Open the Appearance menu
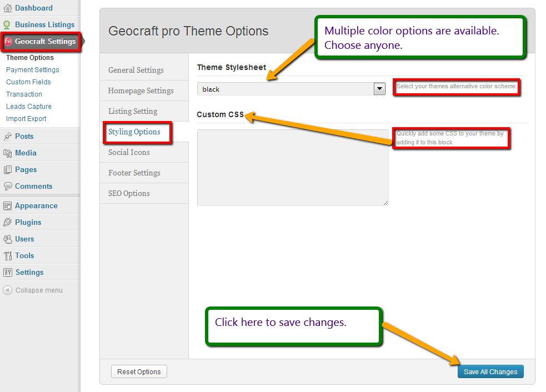The width and height of the screenshot is (546, 392). (x=36, y=206)
